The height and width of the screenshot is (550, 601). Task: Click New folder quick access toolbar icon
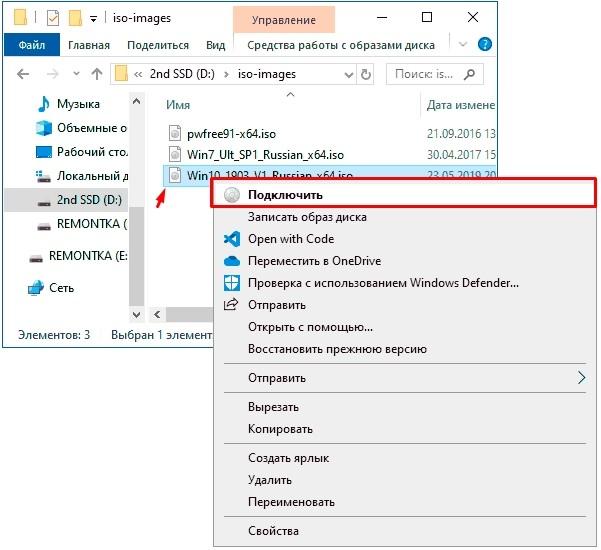(x=75, y=18)
